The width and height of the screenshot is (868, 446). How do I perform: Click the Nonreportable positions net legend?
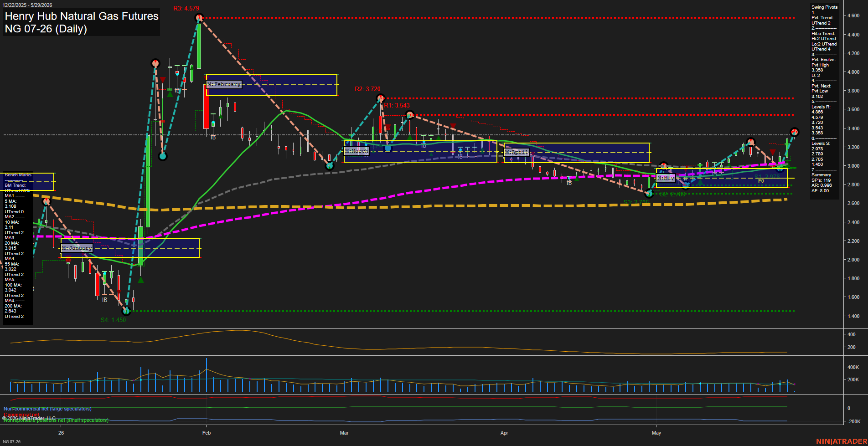56,420
